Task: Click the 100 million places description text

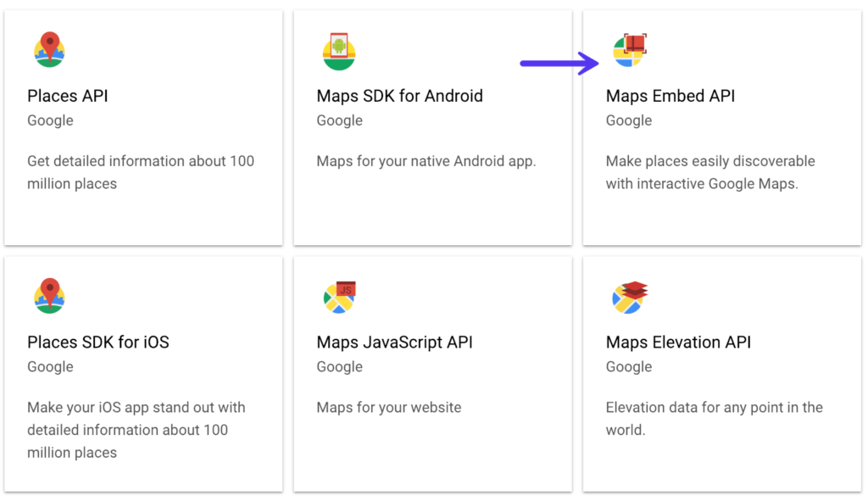Action: pyautogui.click(x=141, y=172)
